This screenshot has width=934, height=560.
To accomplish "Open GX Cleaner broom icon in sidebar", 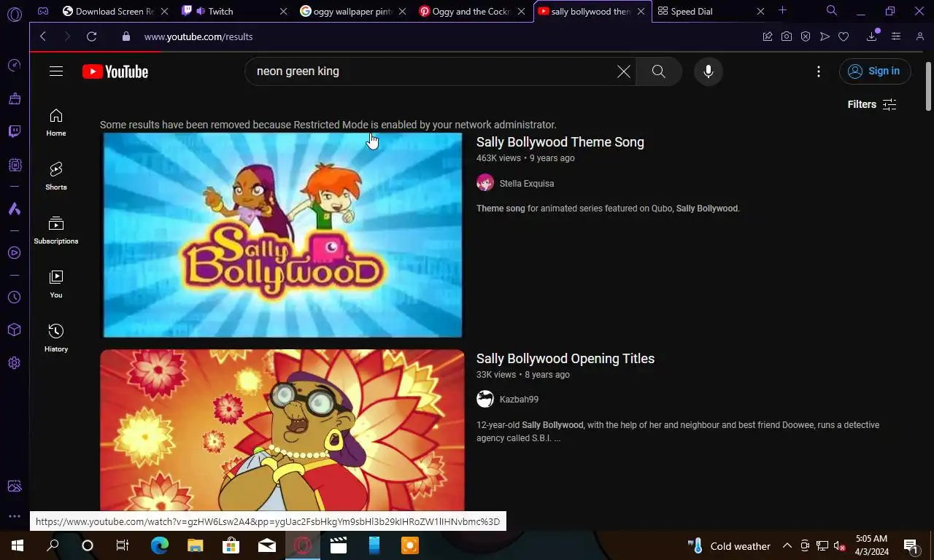I will (15, 98).
